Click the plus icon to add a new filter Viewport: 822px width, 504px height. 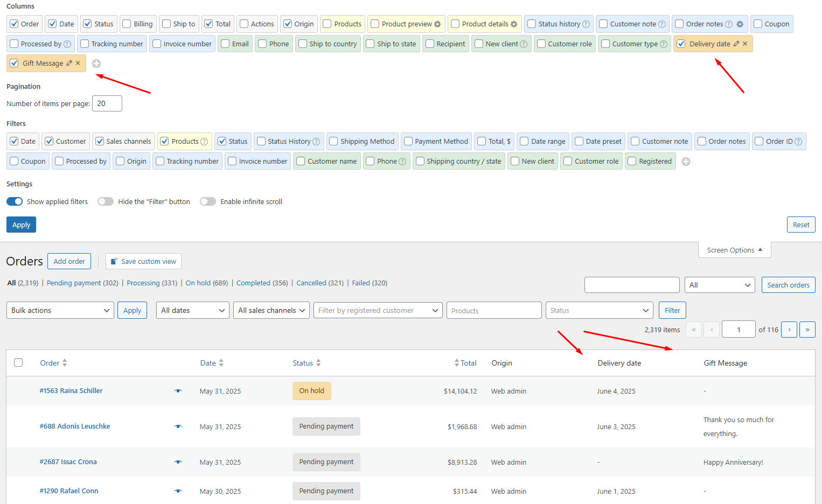click(686, 161)
